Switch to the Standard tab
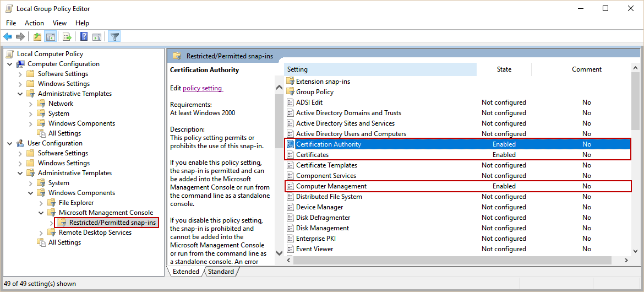The image size is (644, 292). 221,272
